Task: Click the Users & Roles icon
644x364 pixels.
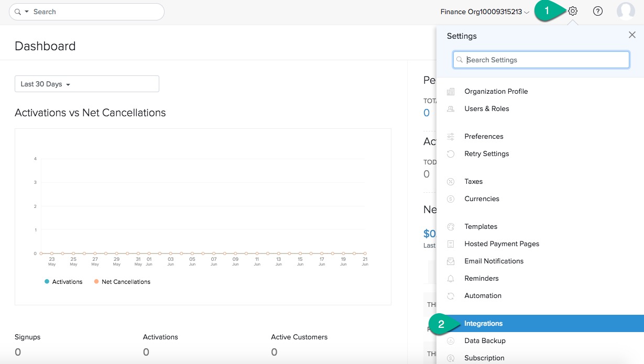Action: 451,109
